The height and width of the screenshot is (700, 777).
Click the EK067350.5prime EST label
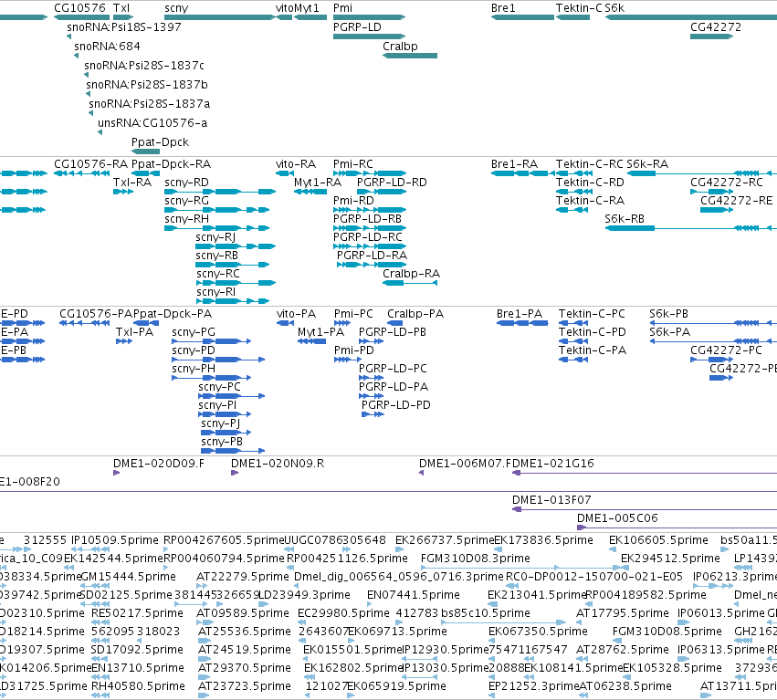[x=538, y=632]
